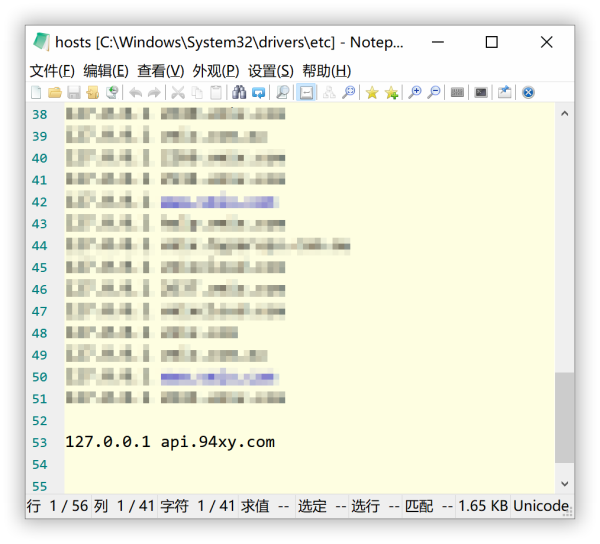The image size is (600, 544).
Task: Click status bar column indicator 列 1 / 41
Action: coord(124,506)
